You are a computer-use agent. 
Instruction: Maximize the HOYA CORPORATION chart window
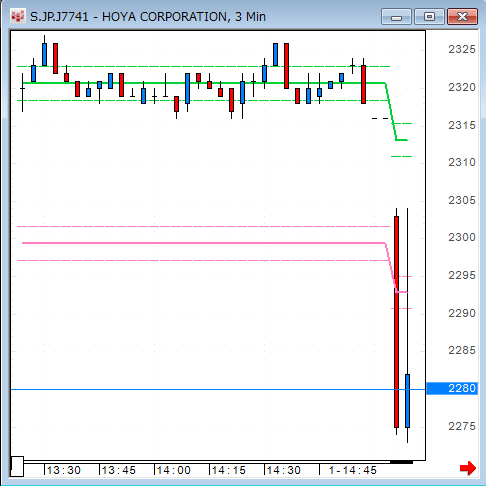coord(429,17)
